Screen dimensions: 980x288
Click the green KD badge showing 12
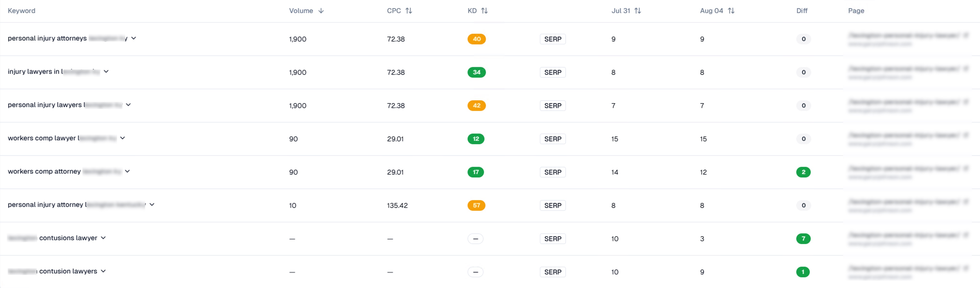pos(476,139)
